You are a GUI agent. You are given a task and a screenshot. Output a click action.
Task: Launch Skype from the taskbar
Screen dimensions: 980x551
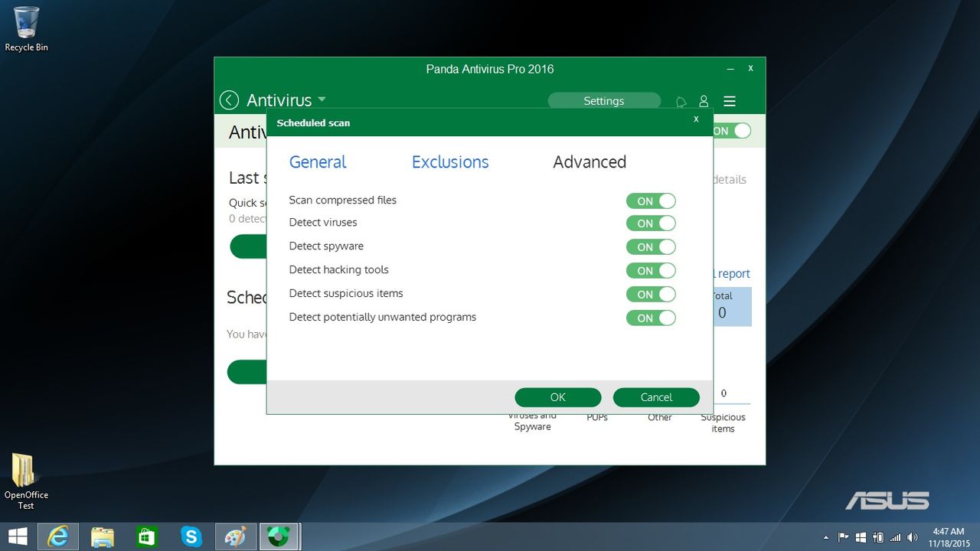pos(191,536)
